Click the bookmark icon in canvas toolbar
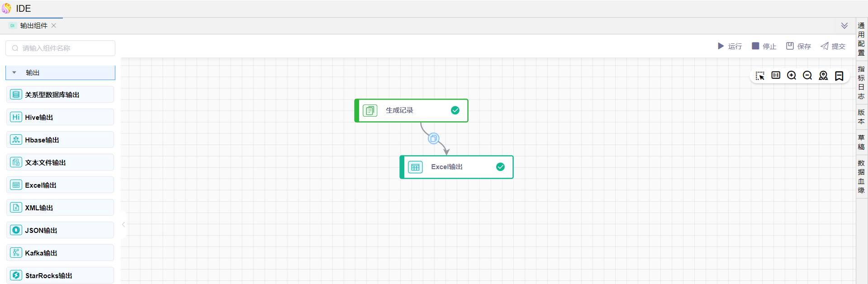The width and height of the screenshot is (868, 284). (x=839, y=76)
